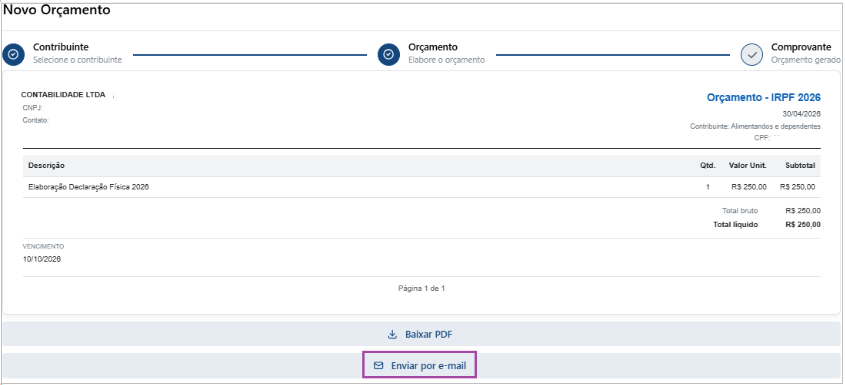Click the Orçamento step check icon
Image resolution: width=845 pixels, height=385 pixels.
[x=389, y=54]
